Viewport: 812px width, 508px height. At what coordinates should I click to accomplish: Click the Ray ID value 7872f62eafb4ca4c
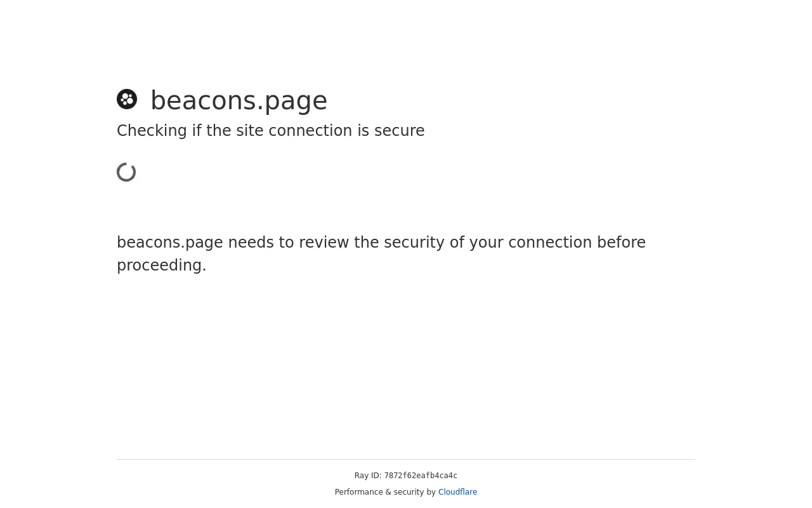[421, 476]
